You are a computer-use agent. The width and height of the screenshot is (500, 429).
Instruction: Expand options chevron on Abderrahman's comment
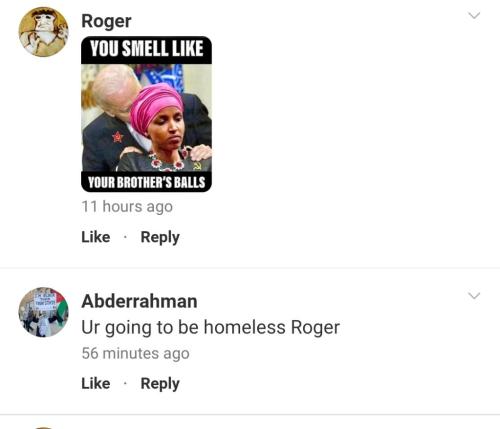pyautogui.click(x=474, y=296)
